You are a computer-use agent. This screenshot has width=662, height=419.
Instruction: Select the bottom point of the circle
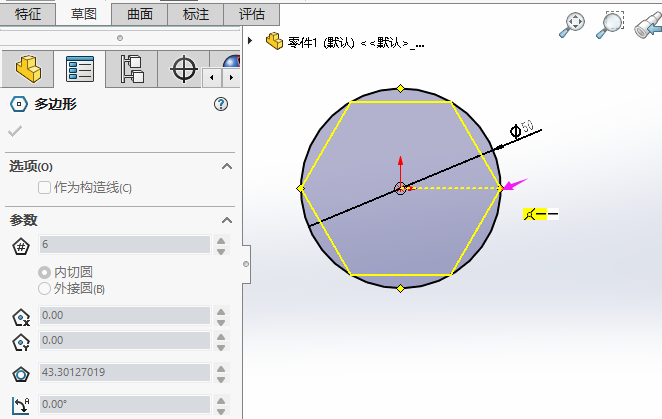(401, 288)
